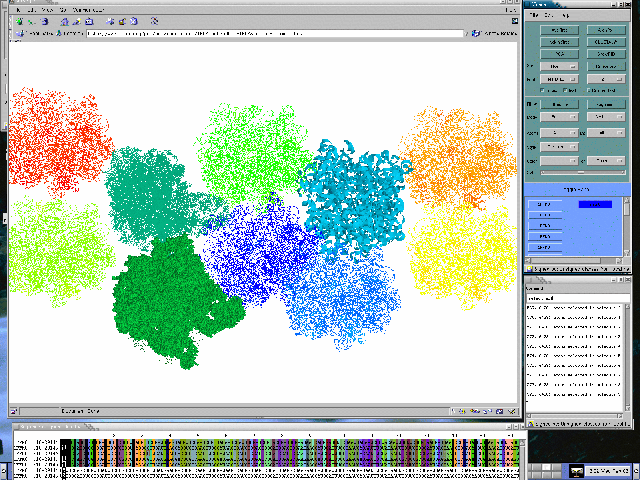Viewport: 640px width, 480px height.
Task: Toggle the middle checkbox in the control panel
Action: [x=565, y=90]
